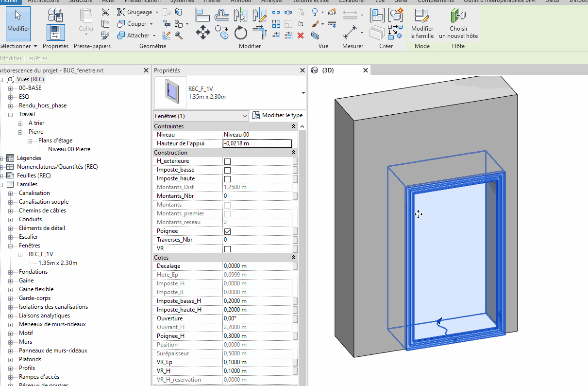Activate the Déplacer (move) tool

point(203,33)
